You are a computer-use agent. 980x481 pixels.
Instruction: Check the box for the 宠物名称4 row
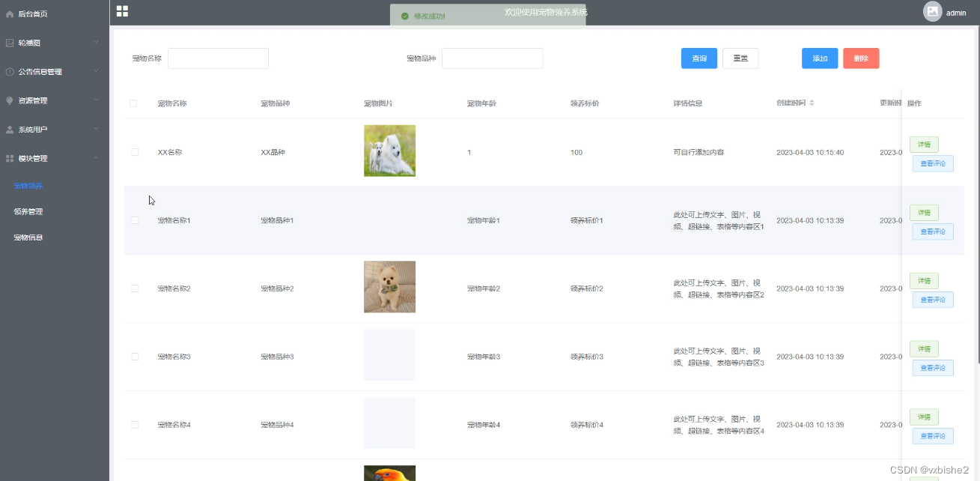[135, 425]
